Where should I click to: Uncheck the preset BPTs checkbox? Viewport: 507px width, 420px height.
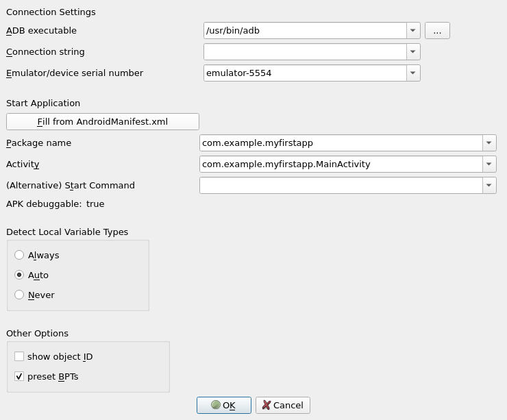pos(19,376)
